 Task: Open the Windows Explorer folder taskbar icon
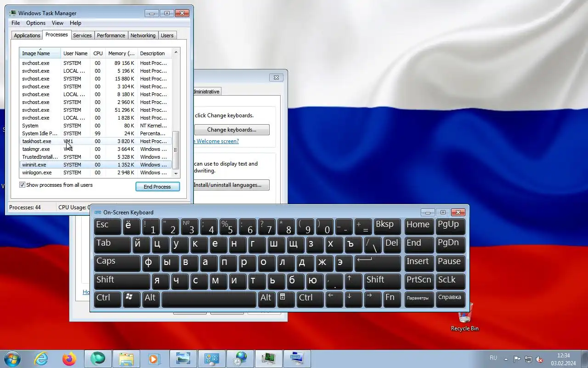(126, 359)
